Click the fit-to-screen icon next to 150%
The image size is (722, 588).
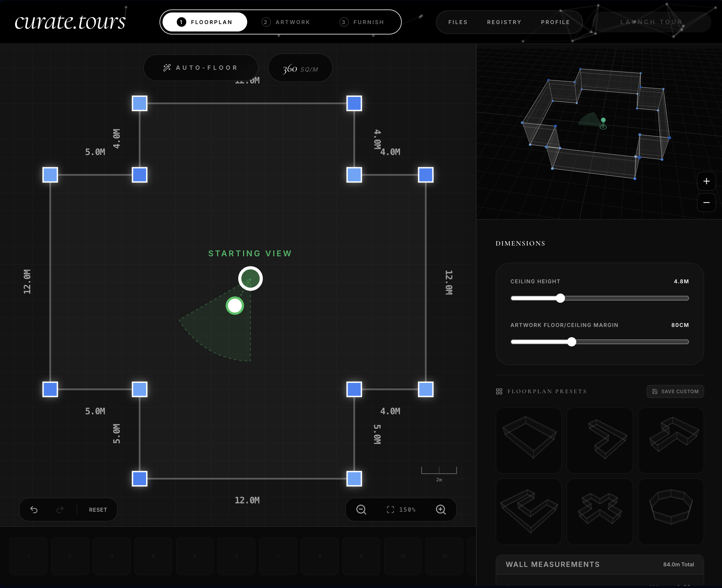pyautogui.click(x=390, y=510)
